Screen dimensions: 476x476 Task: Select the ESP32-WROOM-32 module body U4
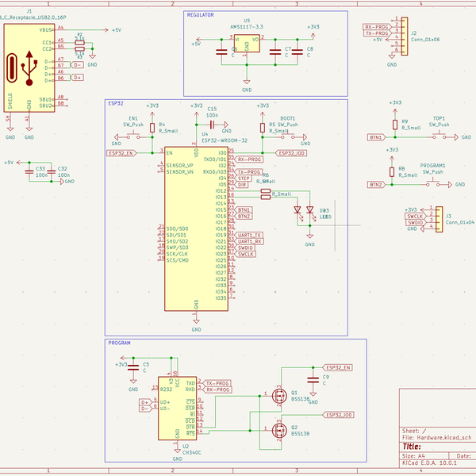point(196,229)
